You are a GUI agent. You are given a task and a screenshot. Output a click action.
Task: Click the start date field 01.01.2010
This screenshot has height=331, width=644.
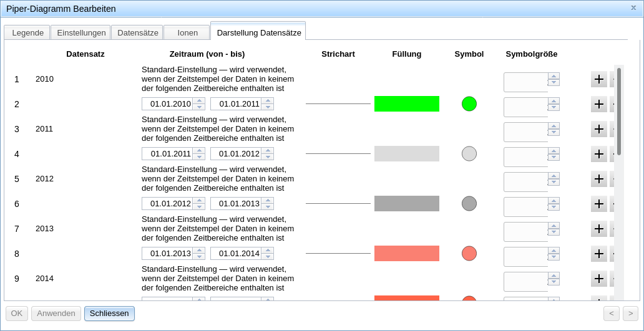[168, 103]
